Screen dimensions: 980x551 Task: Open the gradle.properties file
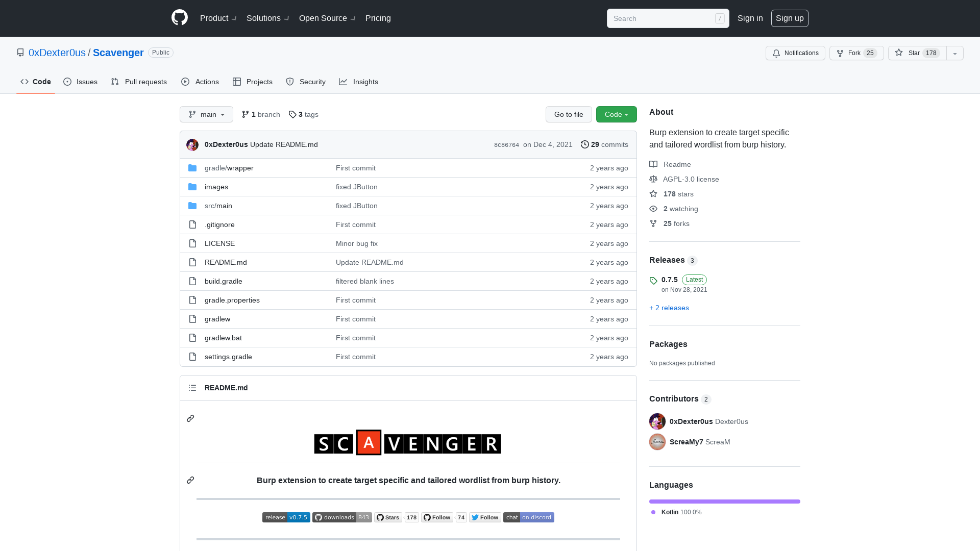click(232, 300)
